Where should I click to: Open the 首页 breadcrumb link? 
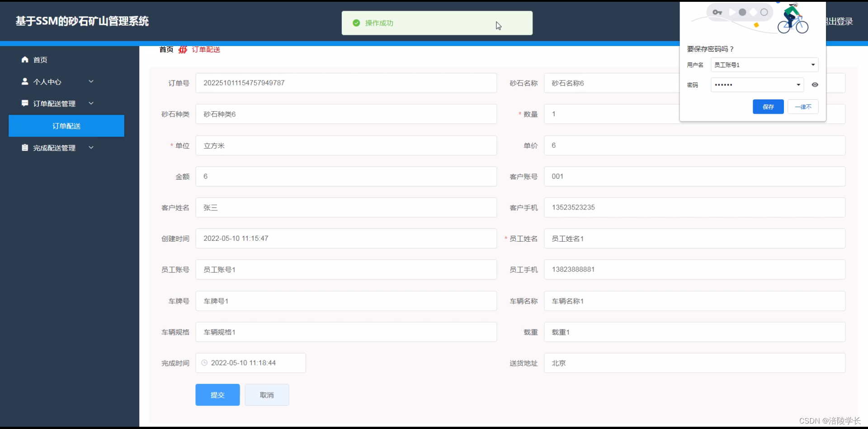point(165,50)
